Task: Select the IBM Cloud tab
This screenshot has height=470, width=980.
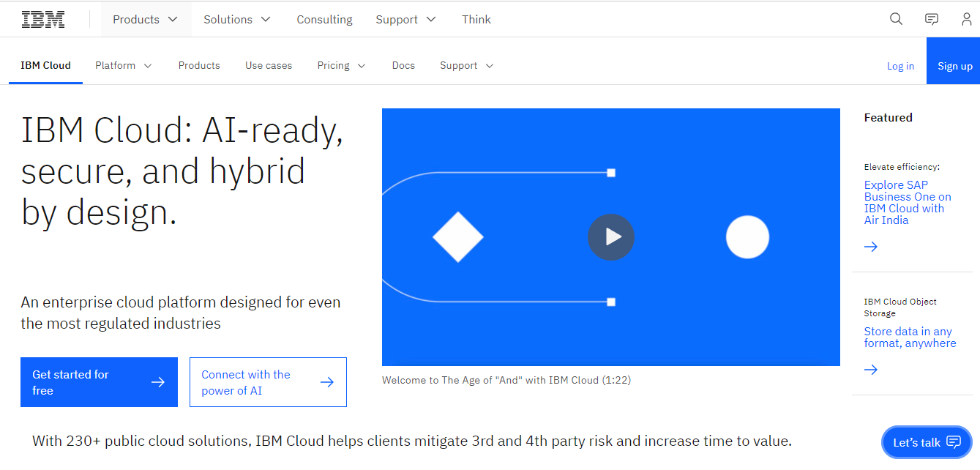Action: click(45, 65)
